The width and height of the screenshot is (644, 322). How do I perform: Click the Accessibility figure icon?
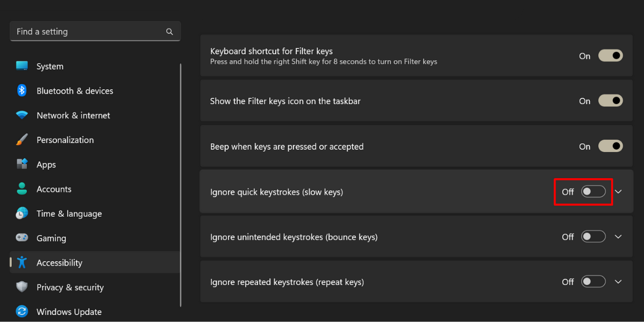(x=23, y=262)
